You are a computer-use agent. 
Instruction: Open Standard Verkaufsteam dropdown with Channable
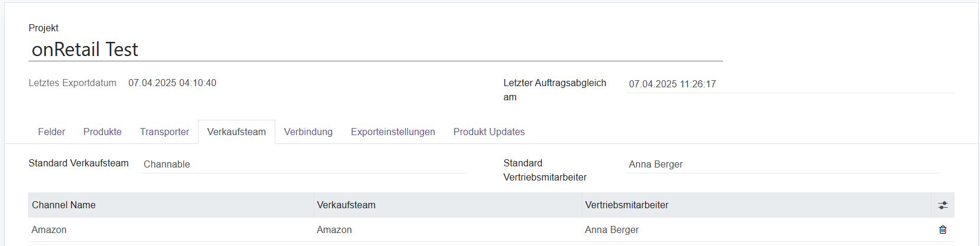pyautogui.click(x=304, y=164)
